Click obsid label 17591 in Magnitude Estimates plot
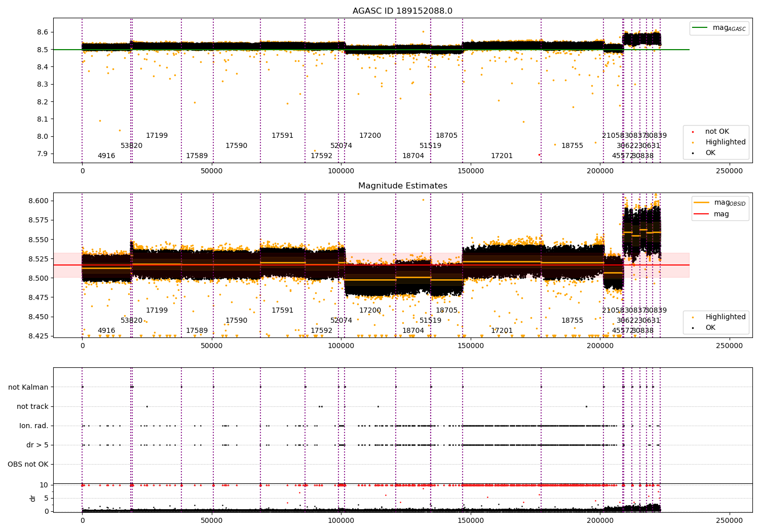Screen dimensions: 760x532 (283, 311)
